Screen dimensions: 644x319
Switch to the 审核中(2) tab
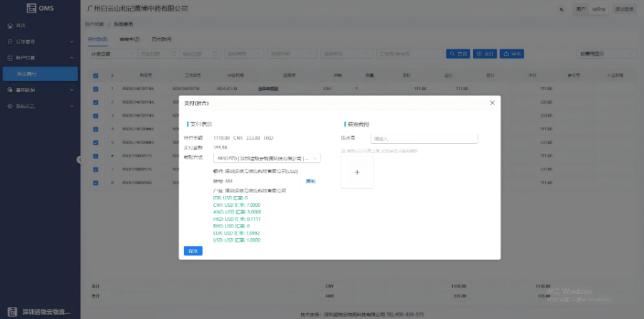click(129, 39)
